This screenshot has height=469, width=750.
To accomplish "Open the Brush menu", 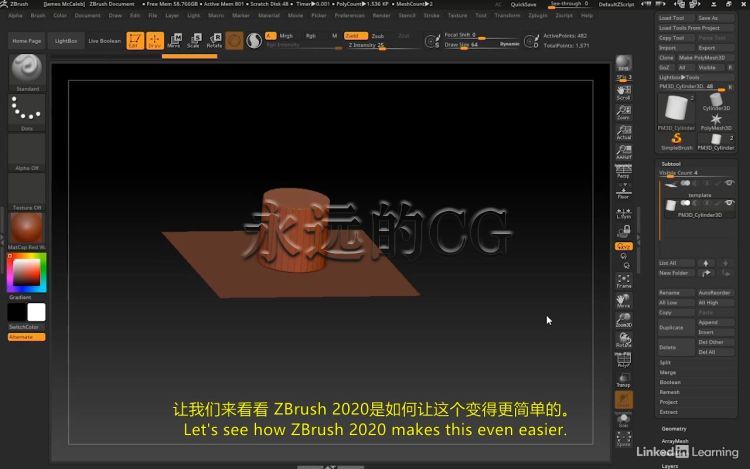I will tap(38, 15).
